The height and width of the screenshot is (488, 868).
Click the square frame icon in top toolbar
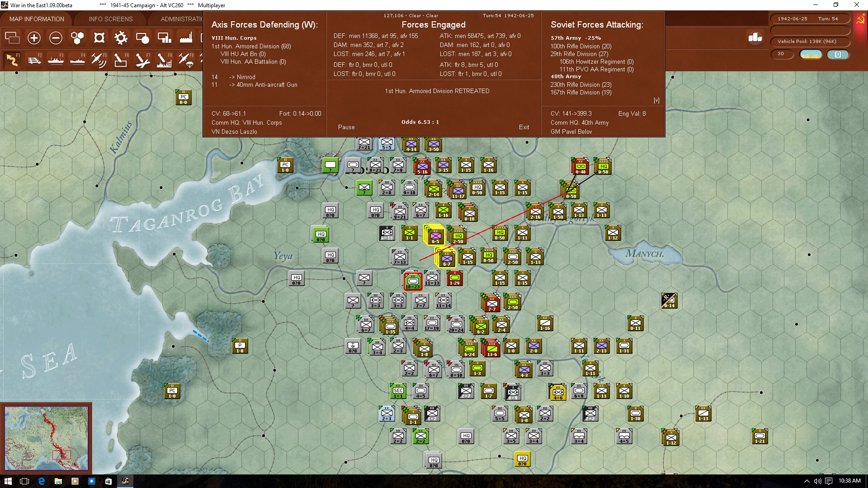(x=99, y=38)
